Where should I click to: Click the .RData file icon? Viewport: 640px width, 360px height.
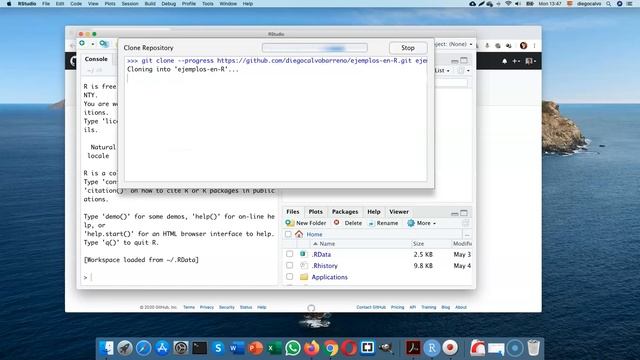click(303, 254)
